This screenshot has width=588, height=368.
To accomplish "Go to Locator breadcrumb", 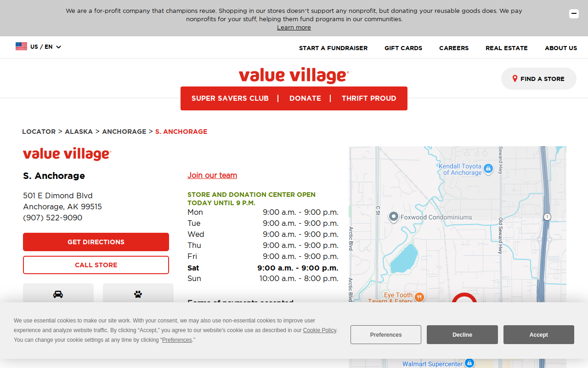I will 39,132.
